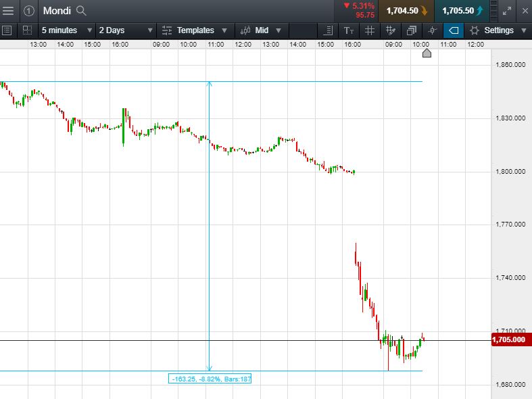Open the chart layout selector icon
Screen dimensions: 532x399
click(27, 30)
